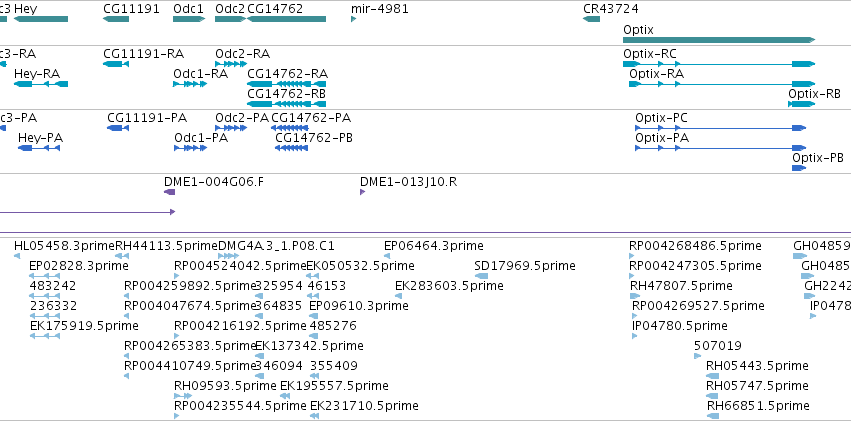Select the Optix-RB transcript
This screenshot has height=421, width=851.
click(x=802, y=104)
